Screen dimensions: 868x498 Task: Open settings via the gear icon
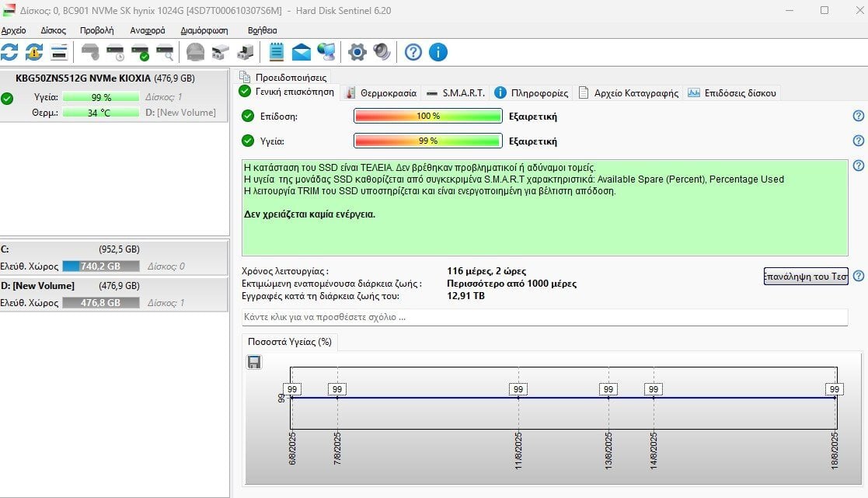[357, 52]
